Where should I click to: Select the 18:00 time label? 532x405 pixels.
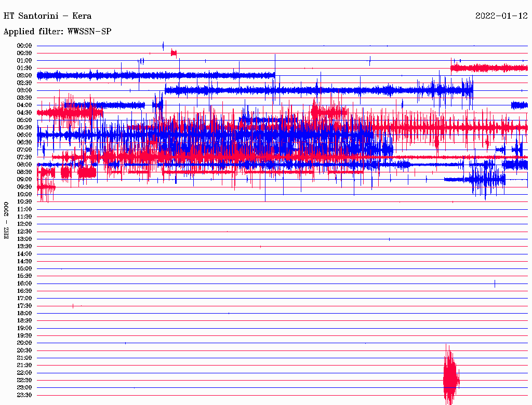[24, 314]
